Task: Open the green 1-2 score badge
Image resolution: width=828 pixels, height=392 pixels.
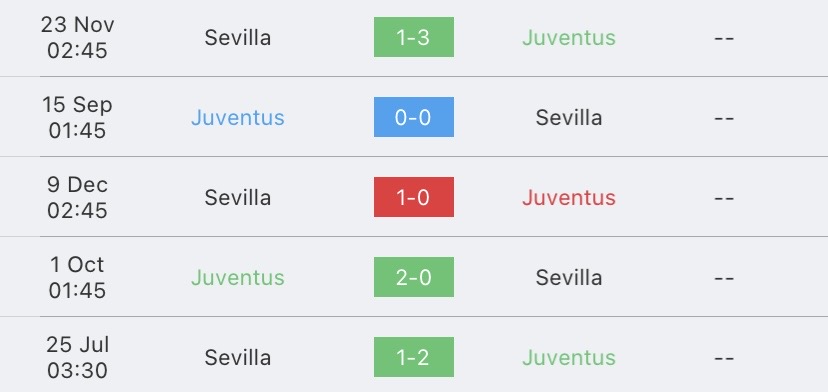Action: (413, 357)
